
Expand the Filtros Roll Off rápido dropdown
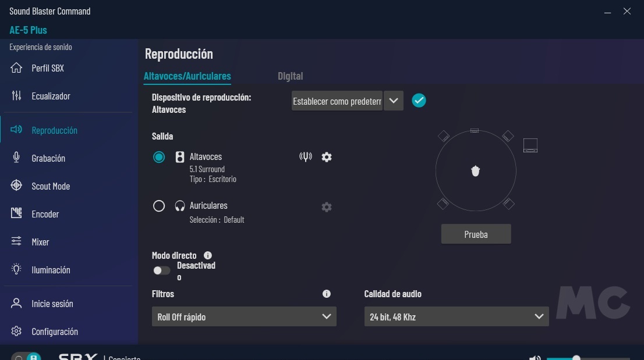[x=244, y=317]
